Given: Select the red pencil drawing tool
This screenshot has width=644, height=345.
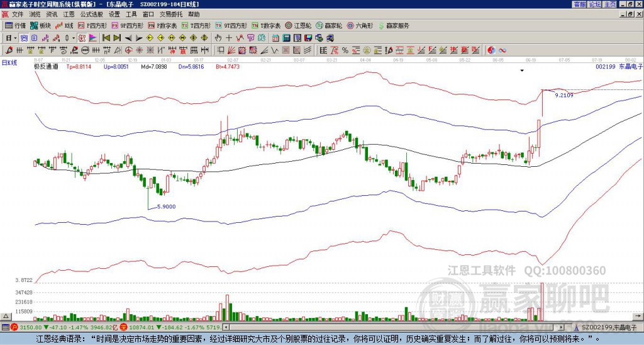Looking at the screenshot, I should tap(9, 50).
